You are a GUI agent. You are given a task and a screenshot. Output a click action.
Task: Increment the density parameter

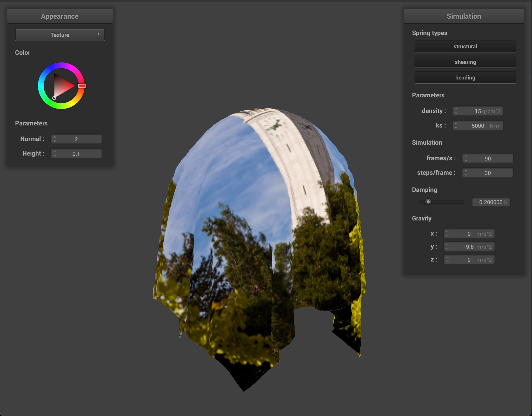click(x=456, y=109)
